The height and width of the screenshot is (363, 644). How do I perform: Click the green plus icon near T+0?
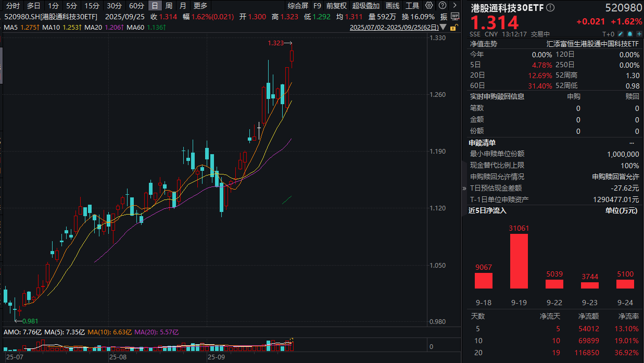tap(639, 33)
